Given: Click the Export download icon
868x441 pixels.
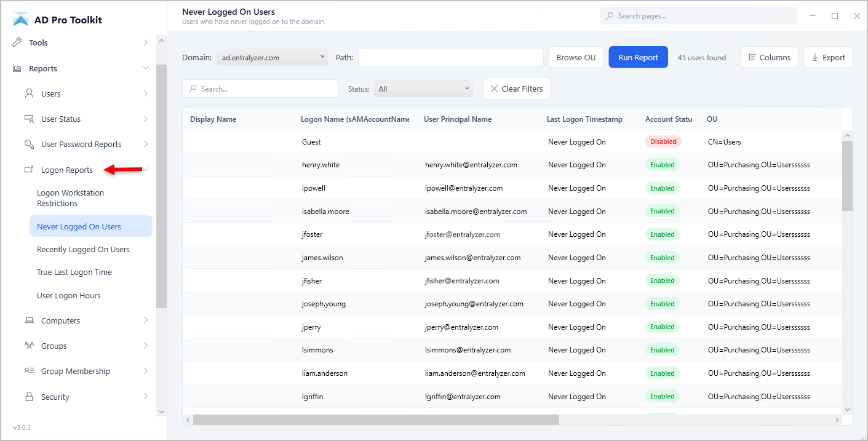Looking at the screenshot, I should point(816,57).
